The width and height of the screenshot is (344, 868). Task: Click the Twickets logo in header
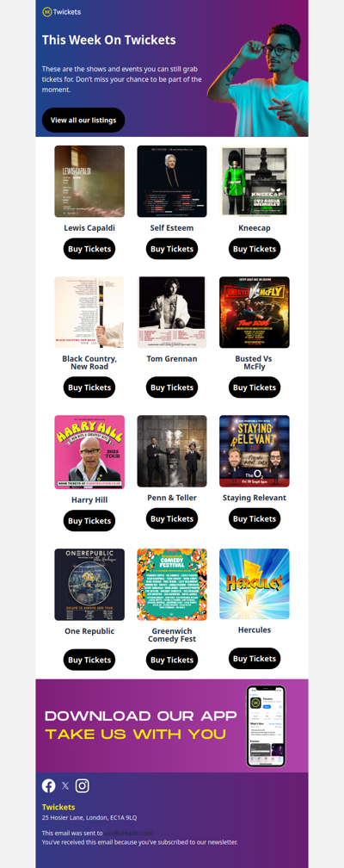click(x=61, y=12)
